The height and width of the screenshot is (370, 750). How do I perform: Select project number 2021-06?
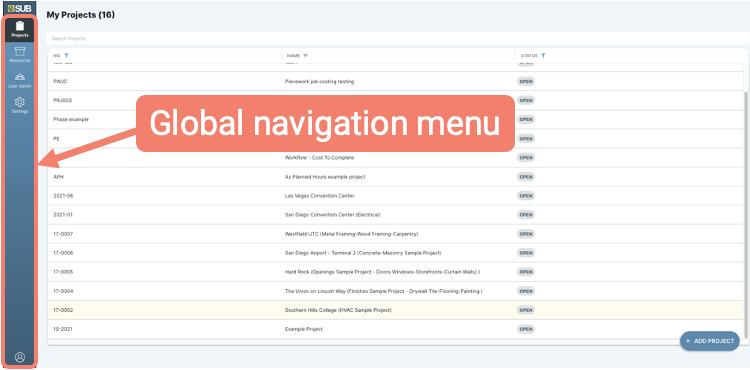pyautogui.click(x=63, y=196)
